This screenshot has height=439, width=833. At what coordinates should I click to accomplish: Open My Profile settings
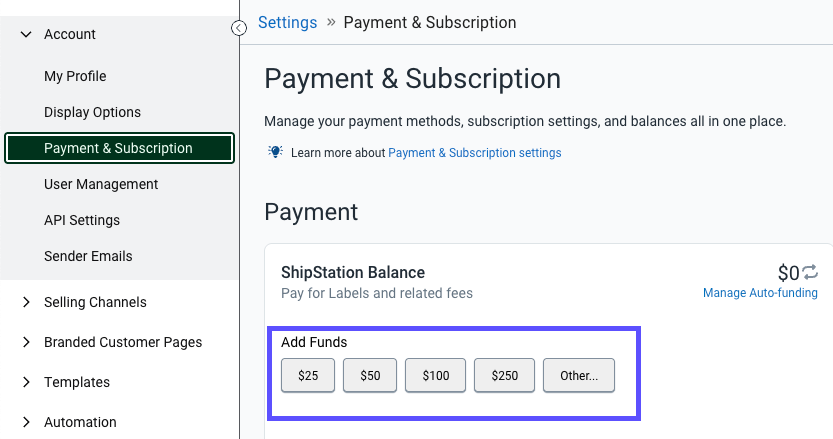pyautogui.click(x=75, y=76)
